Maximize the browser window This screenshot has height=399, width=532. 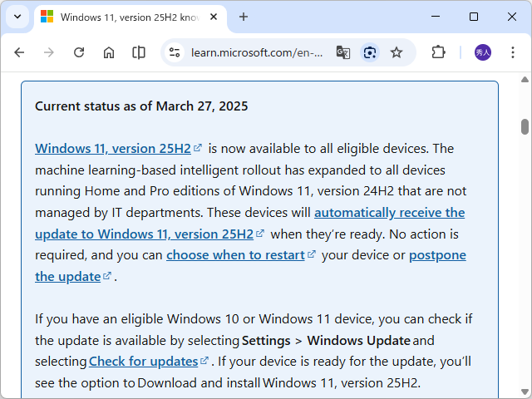(474, 17)
